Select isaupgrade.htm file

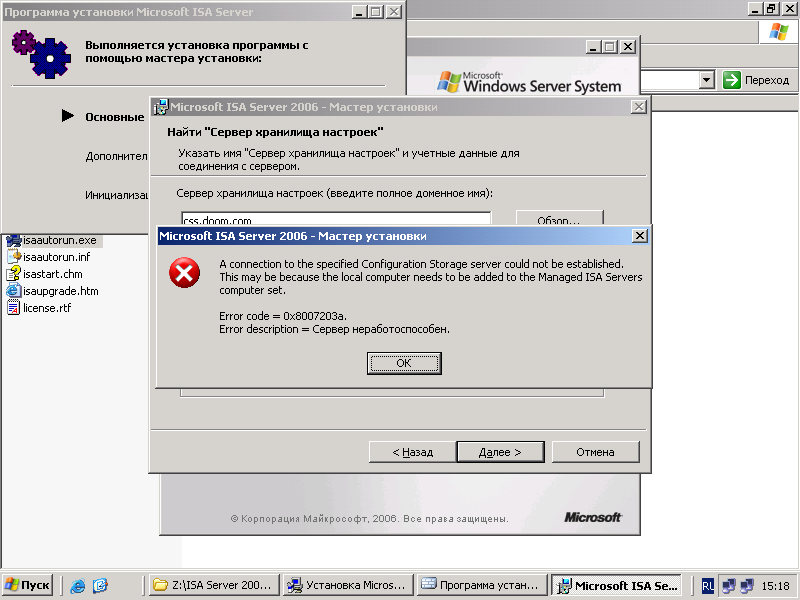53,291
